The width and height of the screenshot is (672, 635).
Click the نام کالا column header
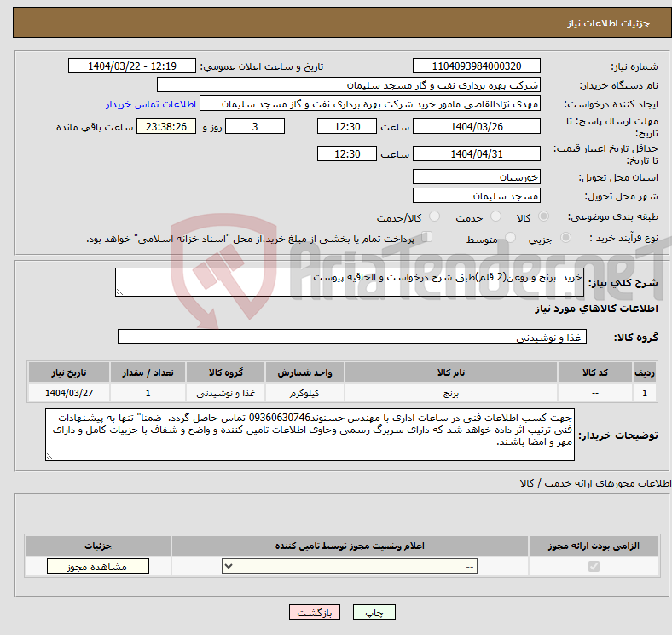tap(451, 372)
